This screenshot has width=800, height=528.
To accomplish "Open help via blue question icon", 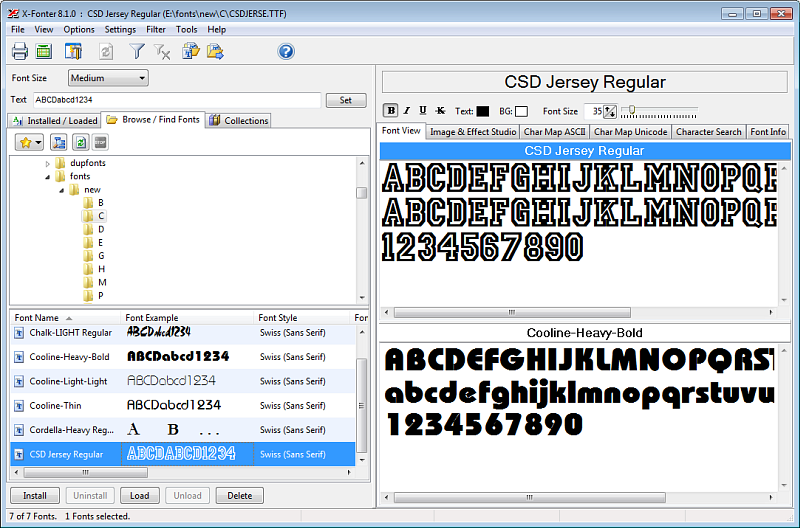I will [286, 51].
